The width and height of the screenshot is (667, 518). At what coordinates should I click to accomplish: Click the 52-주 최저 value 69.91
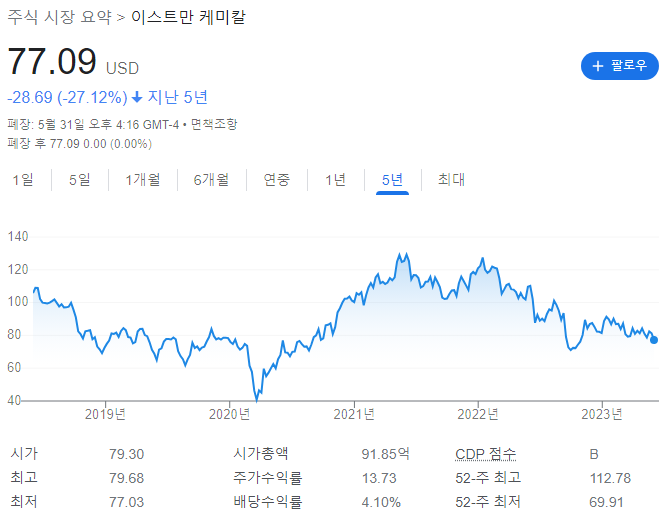pyautogui.click(x=606, y=502)
